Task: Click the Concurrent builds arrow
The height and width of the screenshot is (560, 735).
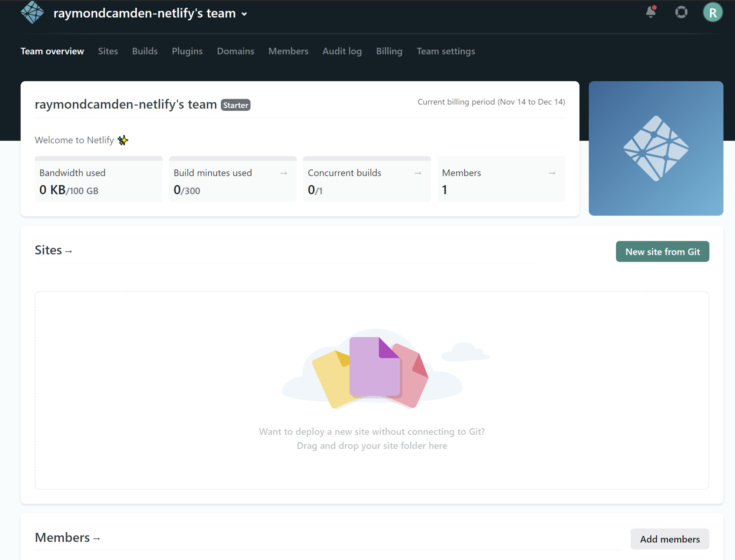Action: 417,173
